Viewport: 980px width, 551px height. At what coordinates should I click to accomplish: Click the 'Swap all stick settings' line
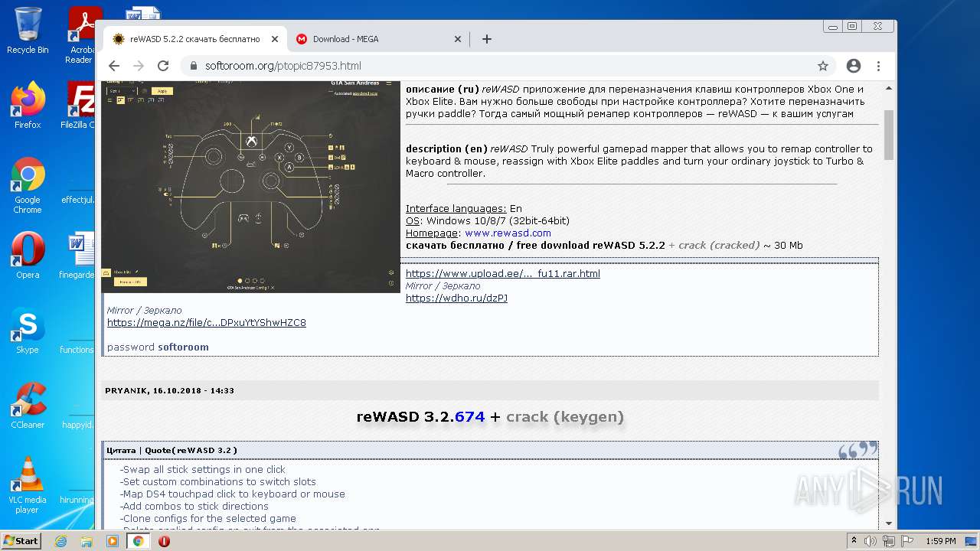(202, 469)
